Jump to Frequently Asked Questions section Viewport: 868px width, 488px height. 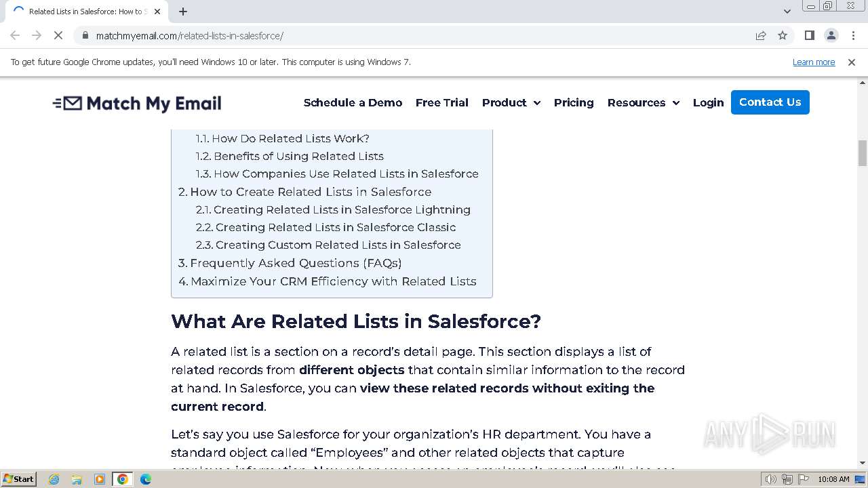(x=290, y=263)
